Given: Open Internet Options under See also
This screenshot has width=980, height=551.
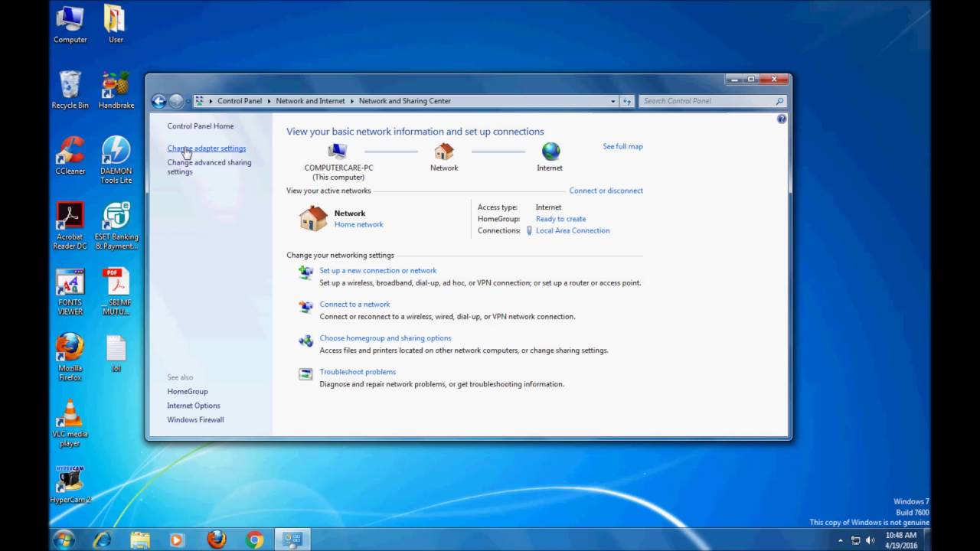Looking at the screenshot, I should tap(194, 406).
